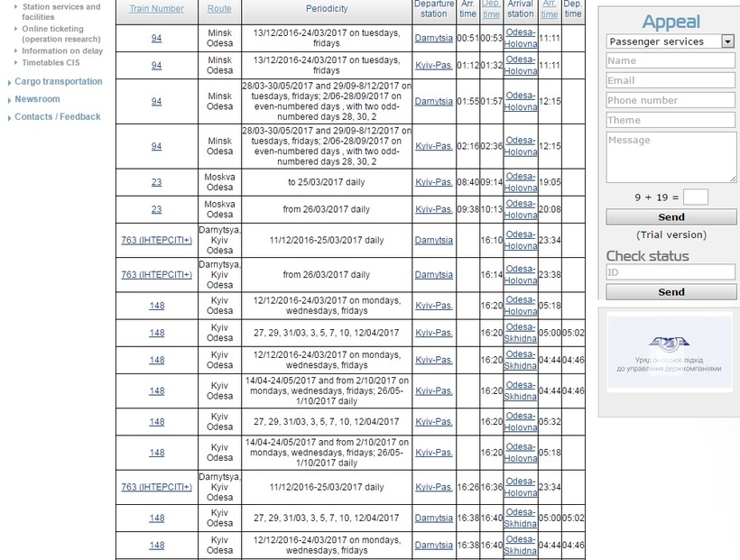Click the Message text area
Viewport: 740px width, 560px height.
coord(671,158)
